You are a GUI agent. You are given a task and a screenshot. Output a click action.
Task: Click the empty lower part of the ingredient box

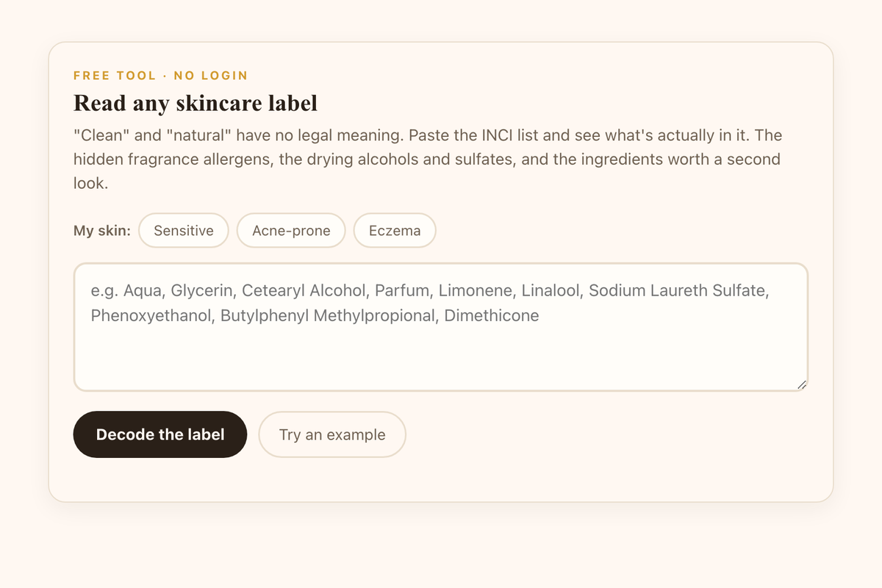441,360
